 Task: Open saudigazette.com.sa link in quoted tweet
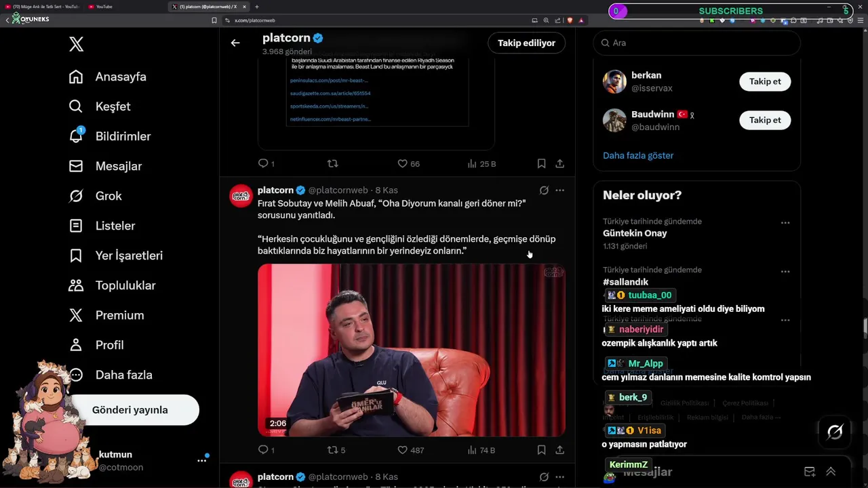click(330, 94)
